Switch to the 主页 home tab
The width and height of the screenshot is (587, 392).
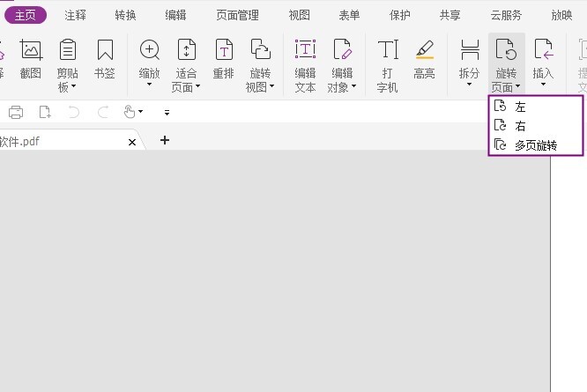click(x=26, y=15)
